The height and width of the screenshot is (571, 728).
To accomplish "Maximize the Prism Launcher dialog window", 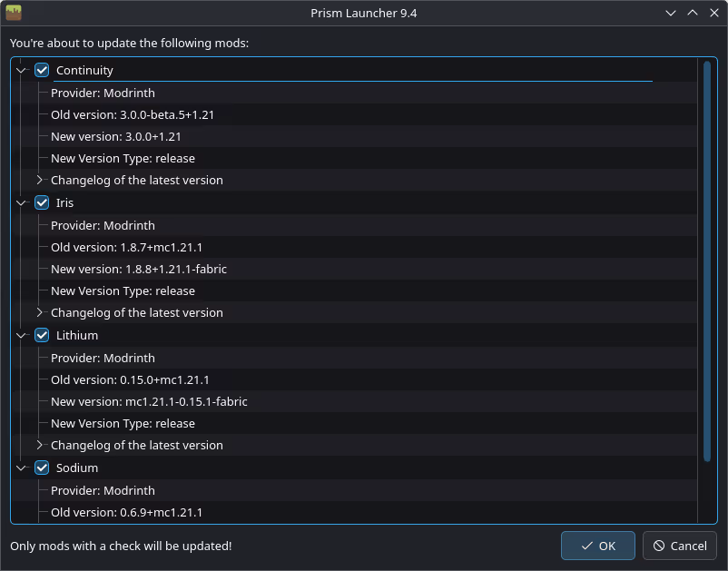I will [x=693, y=13].
